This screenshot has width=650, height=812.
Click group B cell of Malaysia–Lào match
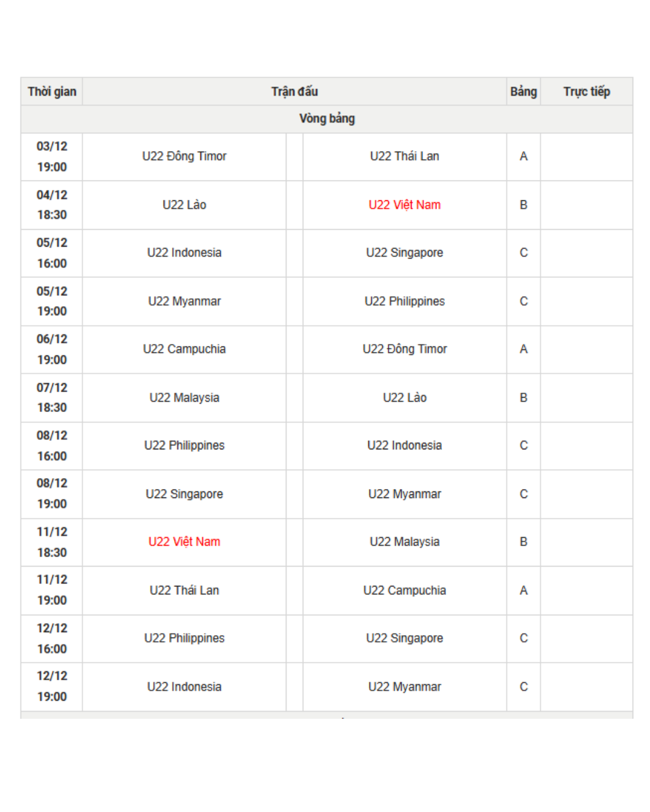[523, 398]
